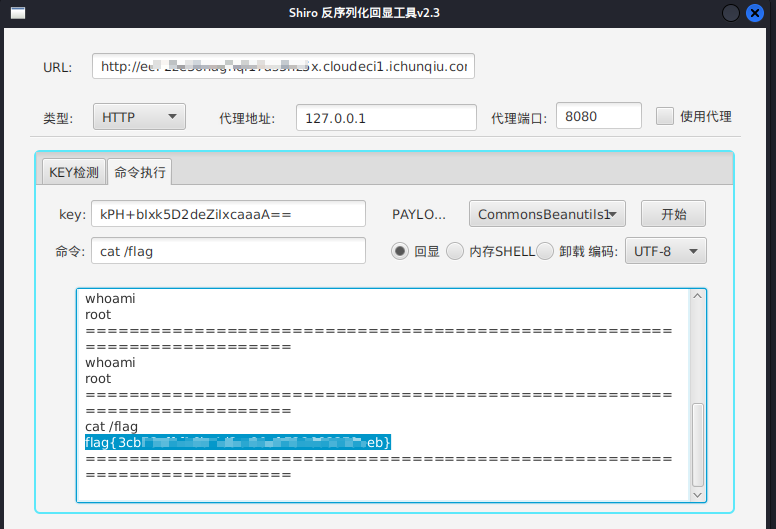The width and height of the screenshot is (776, 529).
Task: Select the 回显 radio button
Action: click(x=400, y=251)
